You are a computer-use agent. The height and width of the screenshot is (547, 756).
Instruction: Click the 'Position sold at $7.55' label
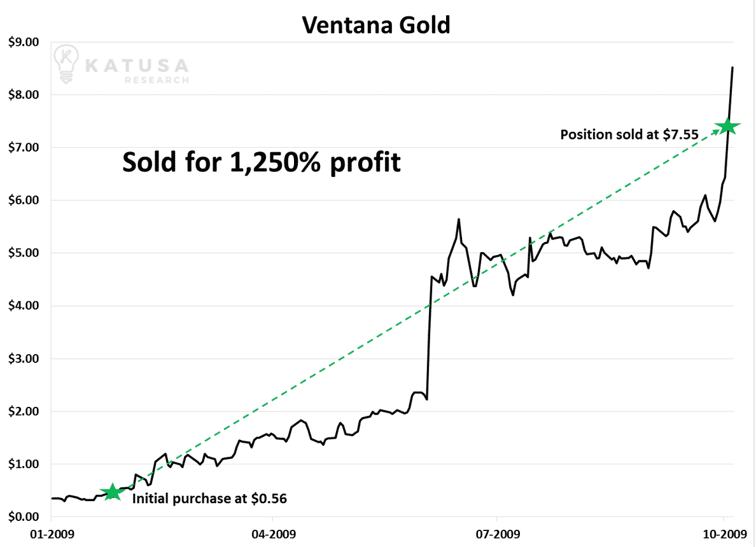tap(629, 134)
